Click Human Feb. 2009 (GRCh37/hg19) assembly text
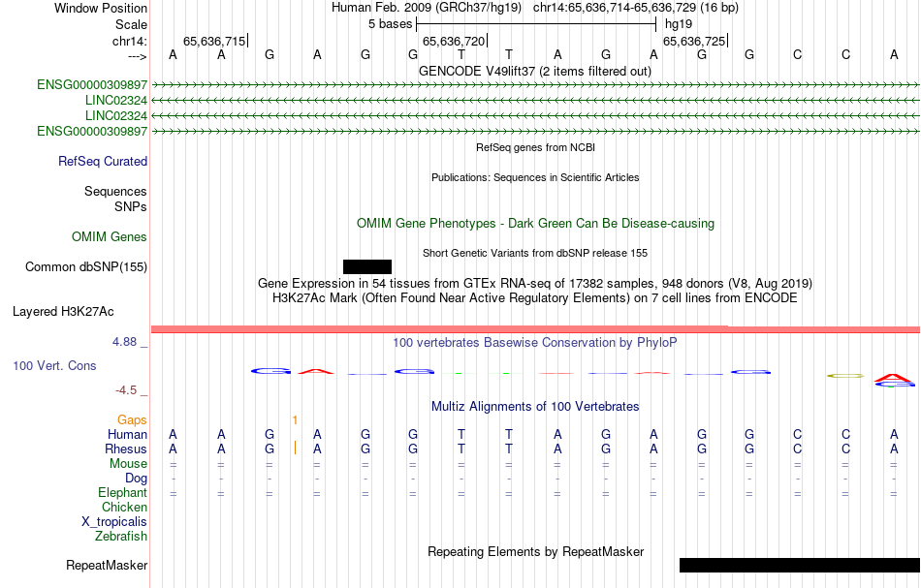The height and width of the screenshot is (588, 921). tap(427, 8)
